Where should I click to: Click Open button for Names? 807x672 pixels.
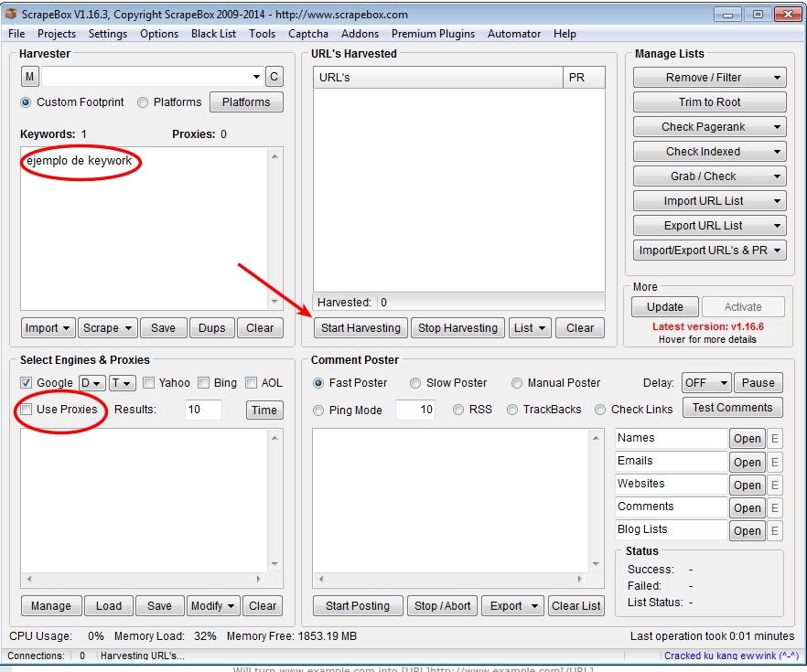(x=747, y=439)
